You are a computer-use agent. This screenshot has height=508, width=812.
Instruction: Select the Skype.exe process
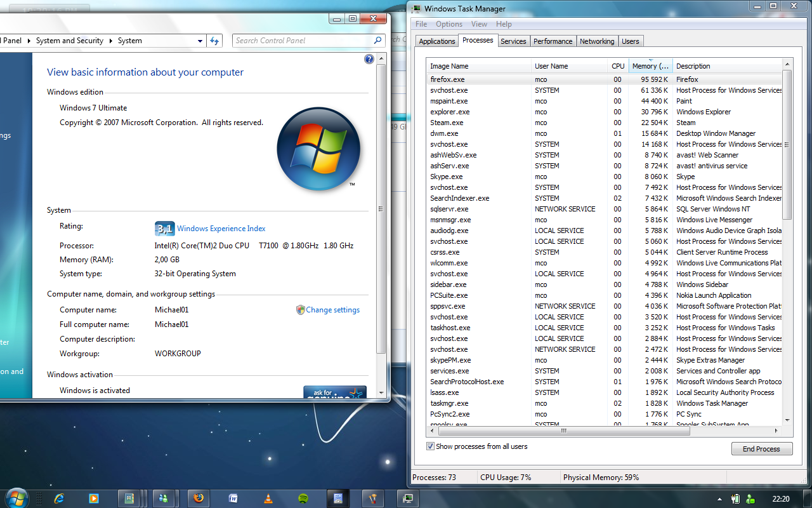605,177
